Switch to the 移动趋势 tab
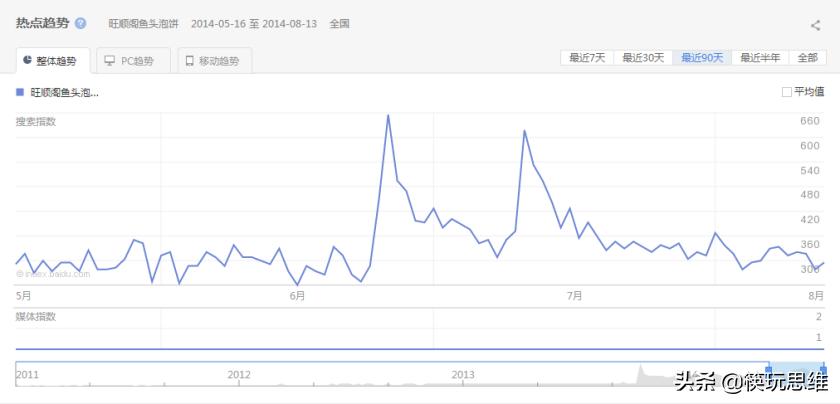Screen dimensions: 840x404 215,61
